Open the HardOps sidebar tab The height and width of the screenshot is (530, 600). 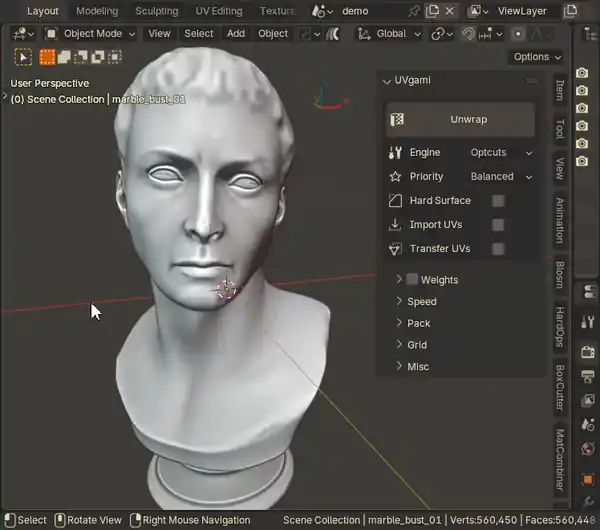[x=560, y=327]
